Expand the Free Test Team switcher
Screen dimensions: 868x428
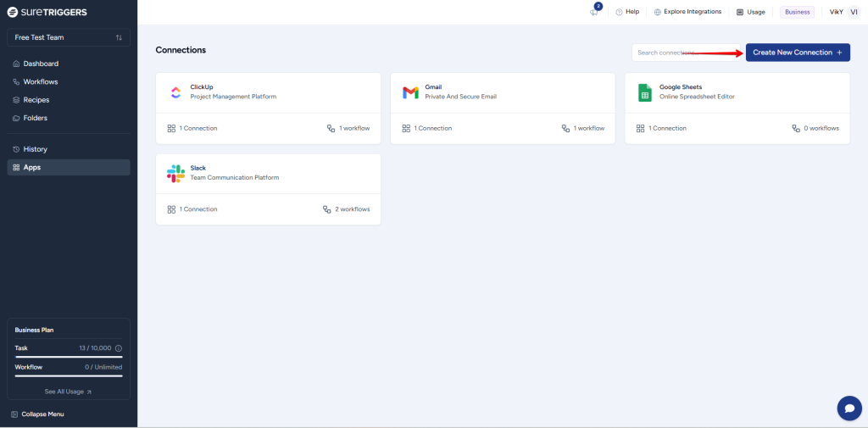coord(69,37)
